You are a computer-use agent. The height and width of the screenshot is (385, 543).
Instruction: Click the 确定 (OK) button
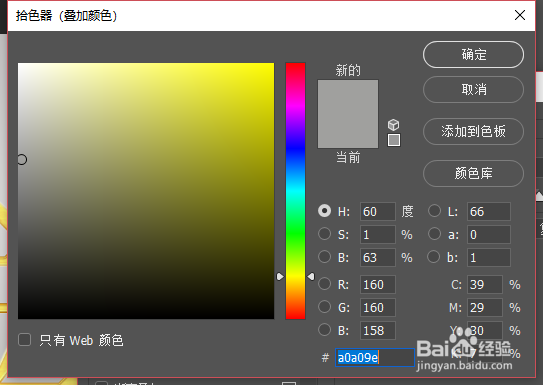[473, 55]
